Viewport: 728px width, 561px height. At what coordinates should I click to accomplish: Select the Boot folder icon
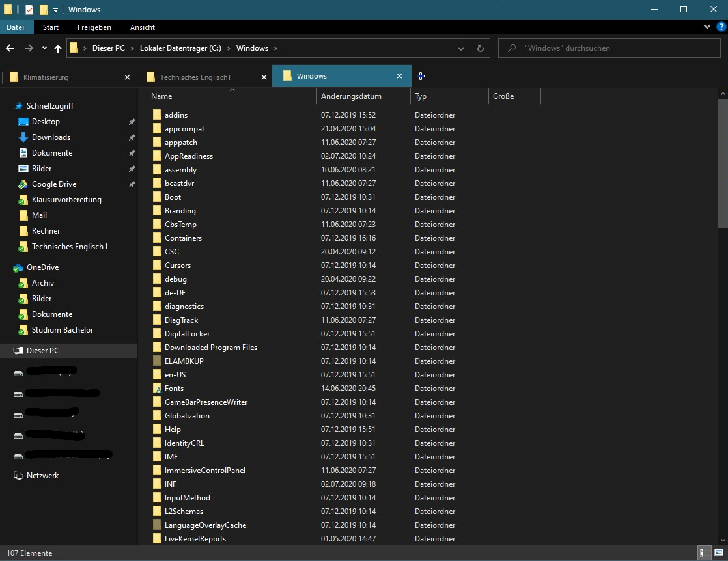157,197
